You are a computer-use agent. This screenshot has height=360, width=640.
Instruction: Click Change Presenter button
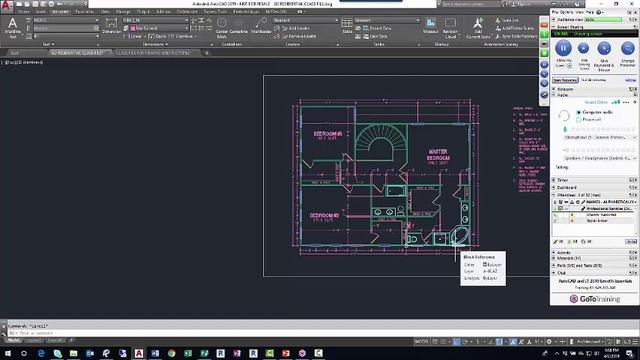(627, 49)
